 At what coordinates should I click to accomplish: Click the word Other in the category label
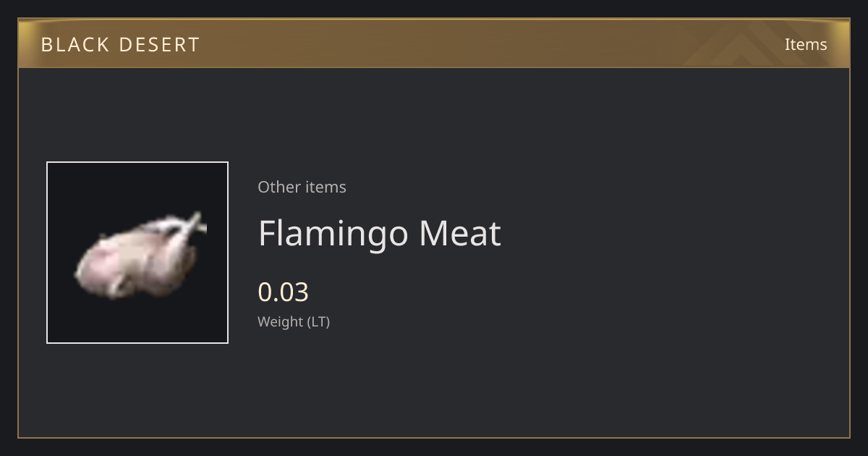[x=279, y=187]
